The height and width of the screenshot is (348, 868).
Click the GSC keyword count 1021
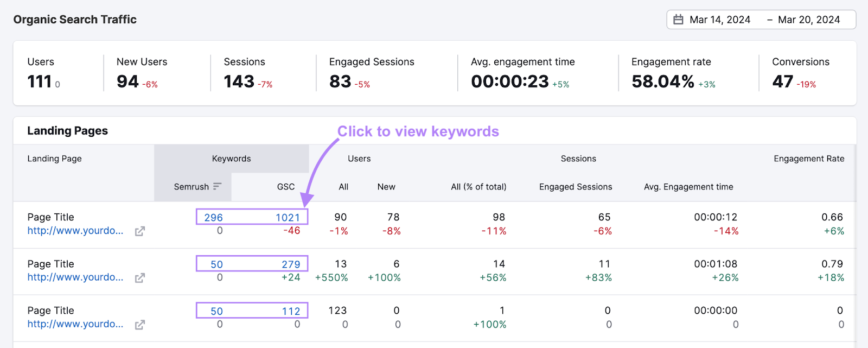(288, 217)
